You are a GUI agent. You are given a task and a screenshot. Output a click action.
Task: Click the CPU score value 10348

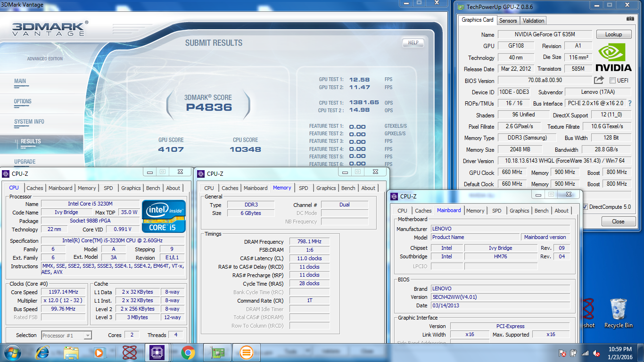tap(245, 149)
